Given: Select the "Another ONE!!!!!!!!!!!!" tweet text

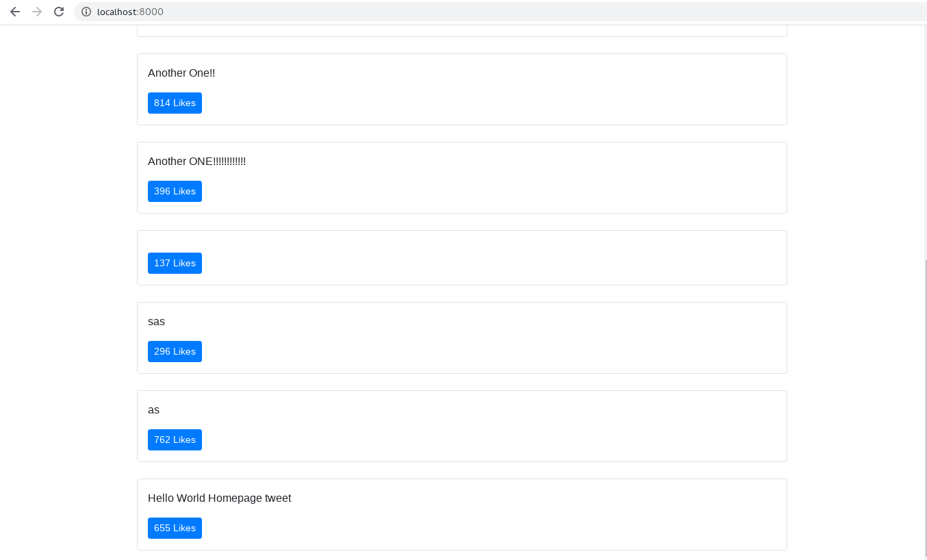Looking at the screenshot, I should coord(196,162).
